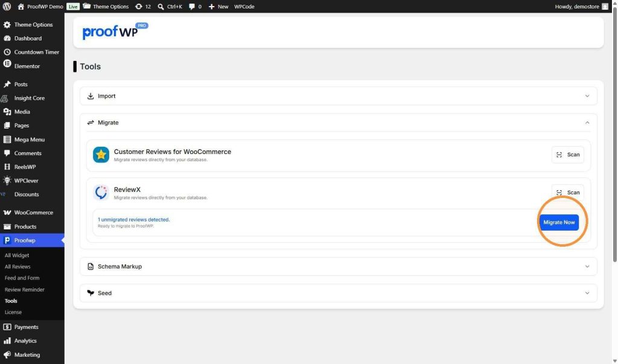
Task: Click the demostore user avatar
Action: [605, 6]
